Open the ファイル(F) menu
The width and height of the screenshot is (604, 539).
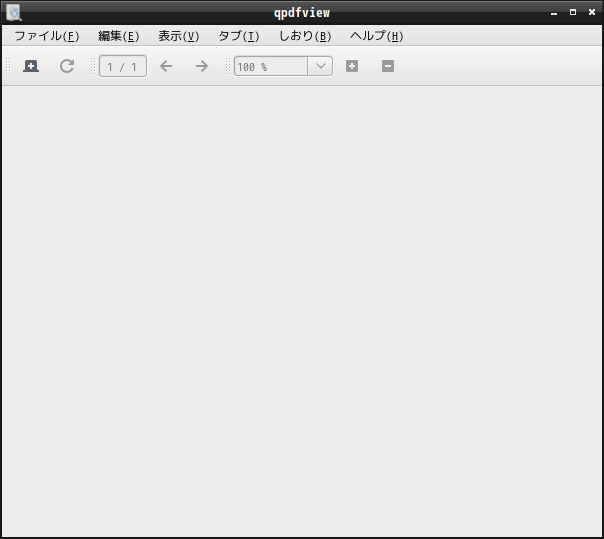coord(47,36)
